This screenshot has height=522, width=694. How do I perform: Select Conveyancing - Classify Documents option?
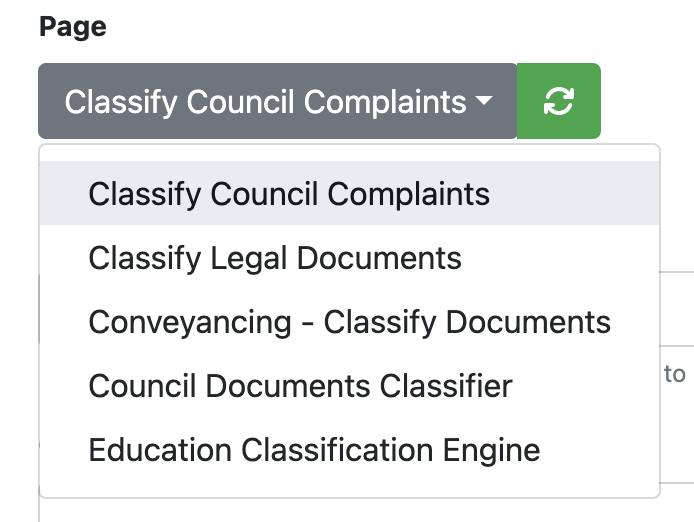point(349,322)
